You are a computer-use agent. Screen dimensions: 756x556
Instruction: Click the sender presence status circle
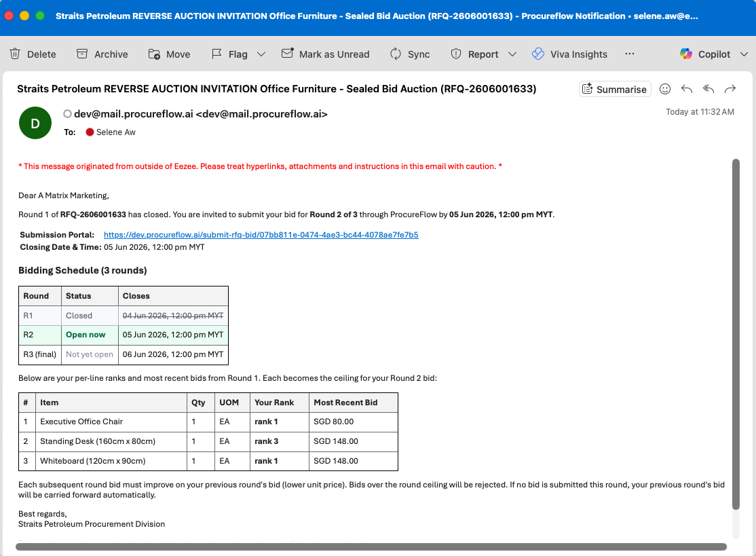(67, 114)
